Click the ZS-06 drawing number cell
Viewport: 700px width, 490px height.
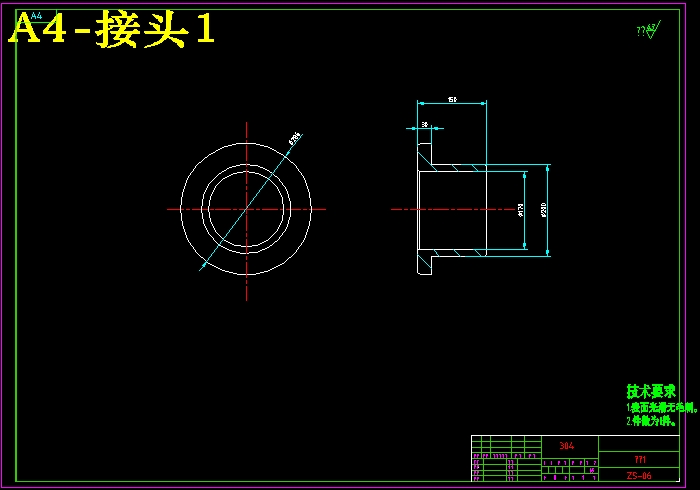point(639,476)
